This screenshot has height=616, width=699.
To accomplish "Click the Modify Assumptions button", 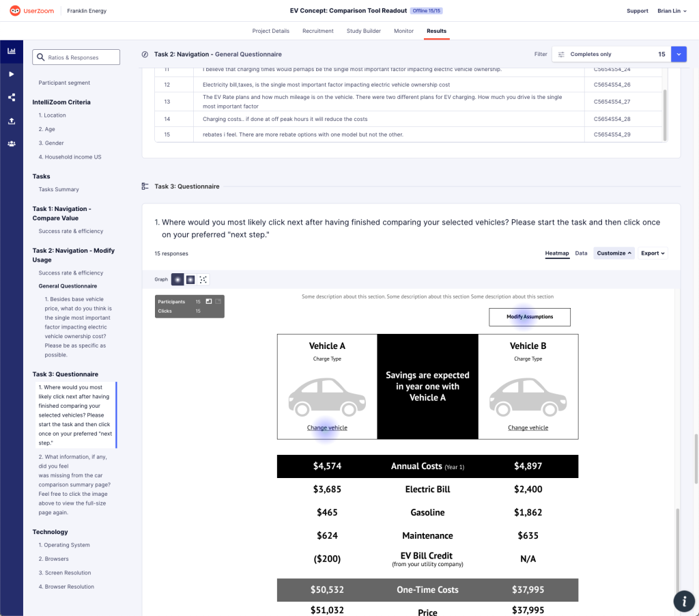I will click(530, 317).
